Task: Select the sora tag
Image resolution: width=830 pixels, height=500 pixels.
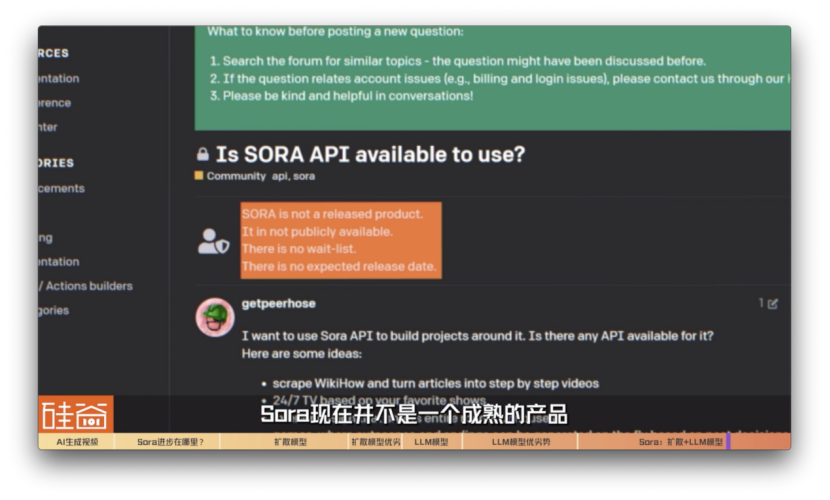Action: click(304, 176)
